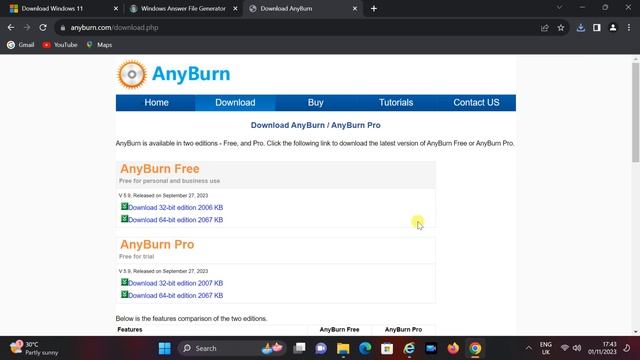640x360 pixels.
Task: Download AnyBurn Pro 32-bit edition 2007 KB
Action: click(176, 283)
